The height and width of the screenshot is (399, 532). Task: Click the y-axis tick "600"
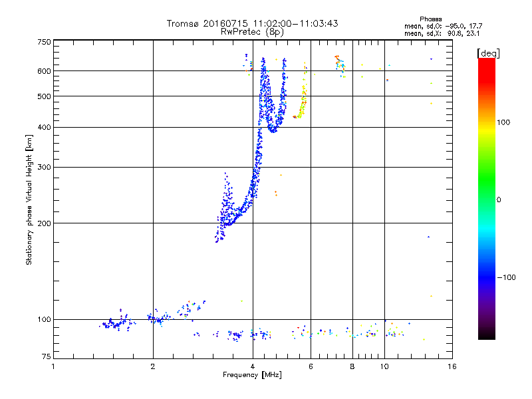click(45, 71)
